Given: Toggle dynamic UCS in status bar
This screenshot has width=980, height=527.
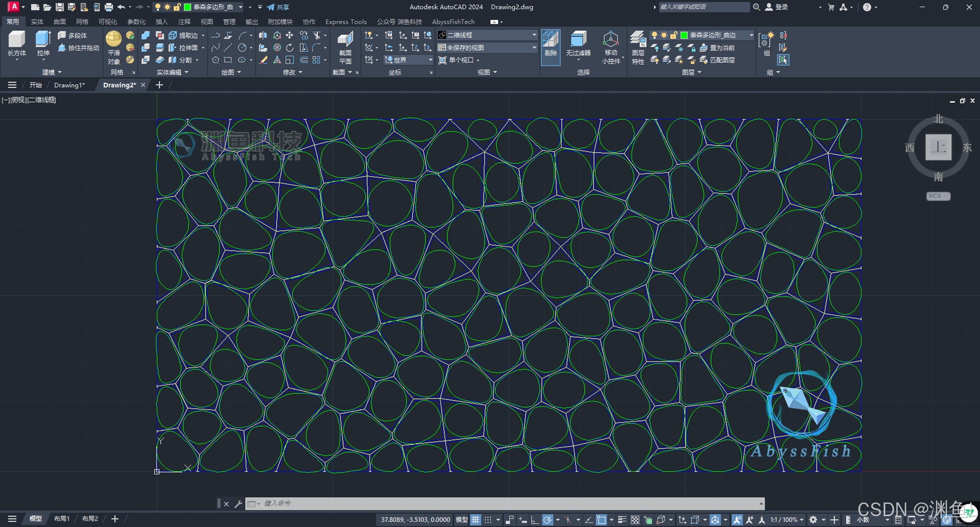Looking at the screenshot, I should pyautogui.click(x=682, y=519).
